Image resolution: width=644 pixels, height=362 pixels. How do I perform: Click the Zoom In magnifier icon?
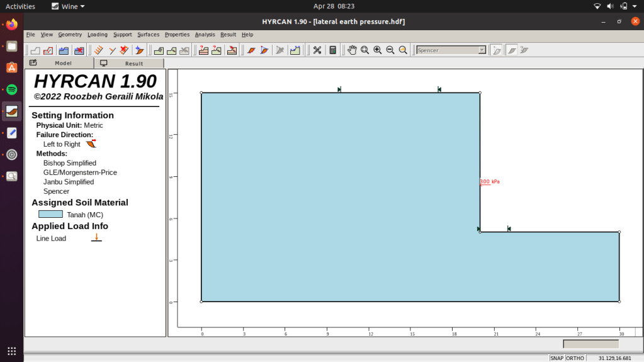point(378,50)
